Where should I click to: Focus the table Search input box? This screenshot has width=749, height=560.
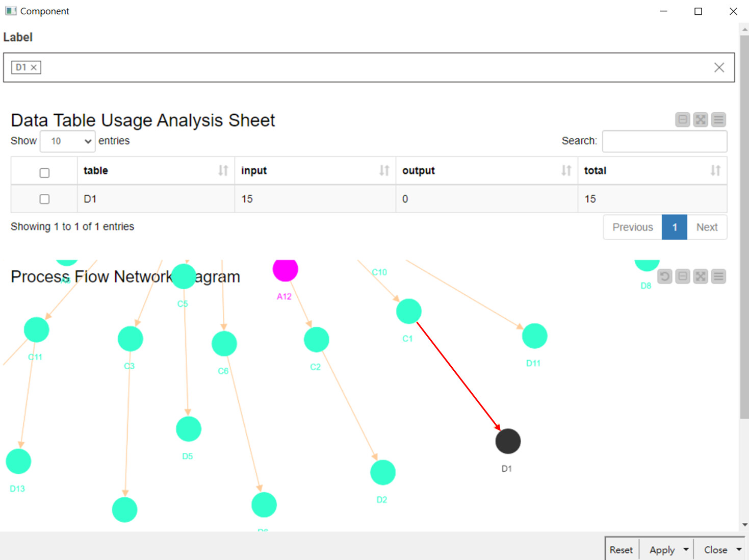tap(664, 141)
